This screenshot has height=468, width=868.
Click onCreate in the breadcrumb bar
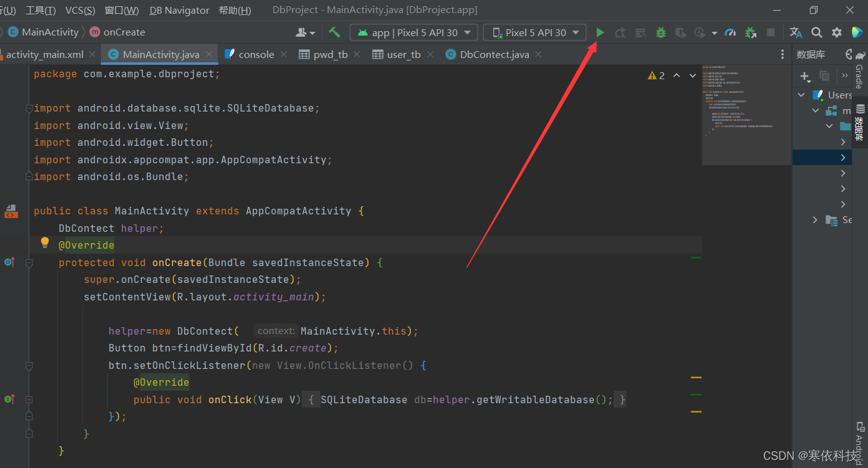pos(117,32)
